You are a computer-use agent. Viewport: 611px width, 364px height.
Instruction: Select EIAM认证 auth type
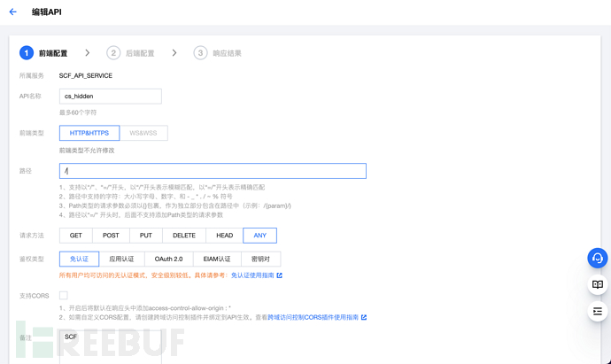click(217, 259)
